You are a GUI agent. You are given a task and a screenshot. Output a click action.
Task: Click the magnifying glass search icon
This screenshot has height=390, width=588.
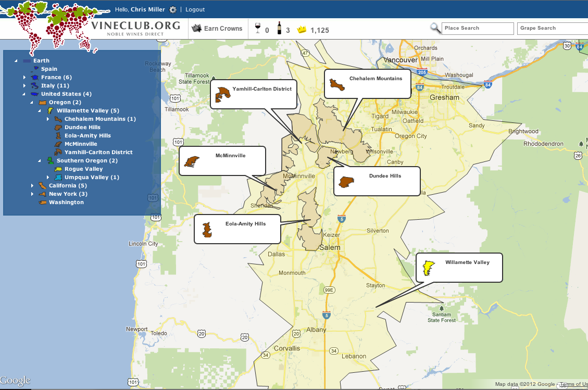(x=435, y=28)
